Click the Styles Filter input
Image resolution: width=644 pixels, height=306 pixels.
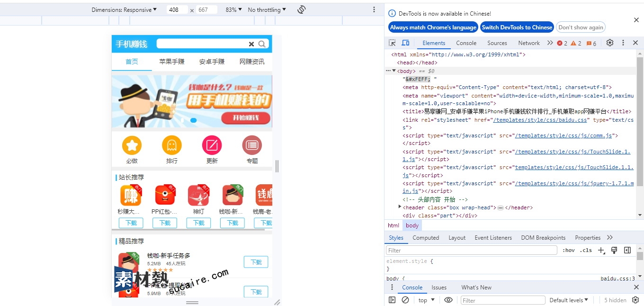pyautogui.click(x=472, y=250)
